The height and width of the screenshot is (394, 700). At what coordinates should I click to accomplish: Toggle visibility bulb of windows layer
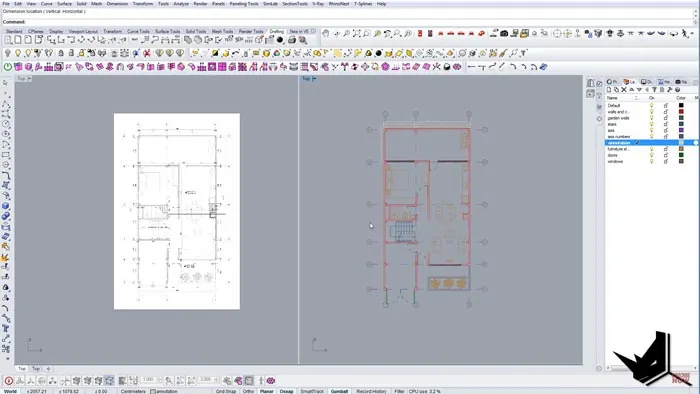click(651, 162)
